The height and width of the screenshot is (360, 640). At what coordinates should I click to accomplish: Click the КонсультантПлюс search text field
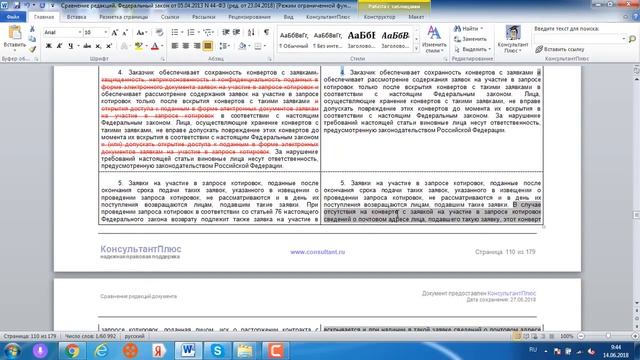click(x=580, y=39)
